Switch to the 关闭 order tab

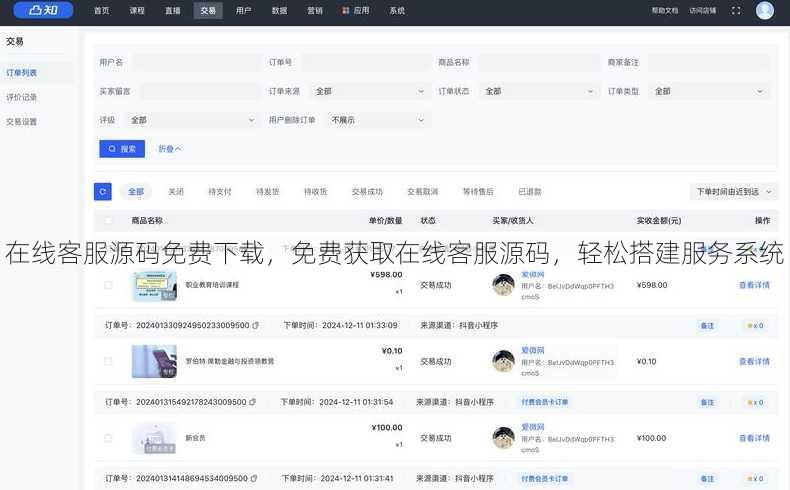pos(176,192)
